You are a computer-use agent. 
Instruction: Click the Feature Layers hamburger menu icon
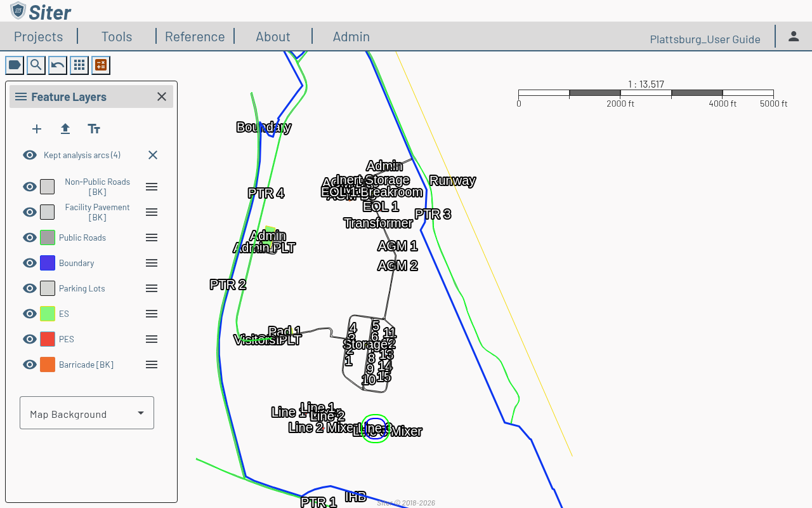coord(21,97)
